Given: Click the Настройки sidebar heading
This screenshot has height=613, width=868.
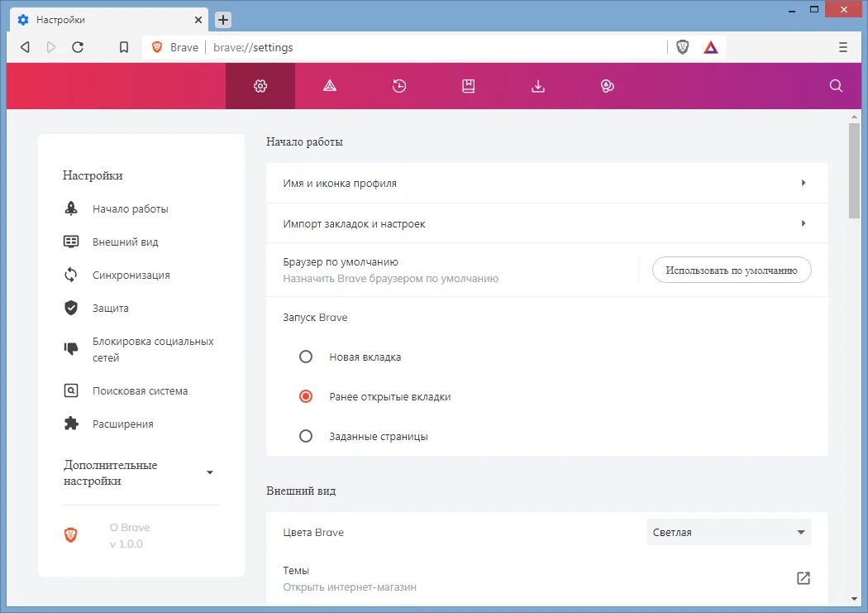Looking at the screenshot, I should [93, 175].
